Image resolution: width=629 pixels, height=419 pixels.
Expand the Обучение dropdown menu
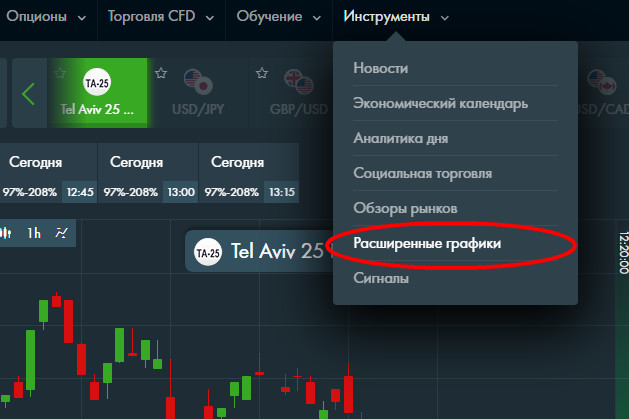point(279,17)
